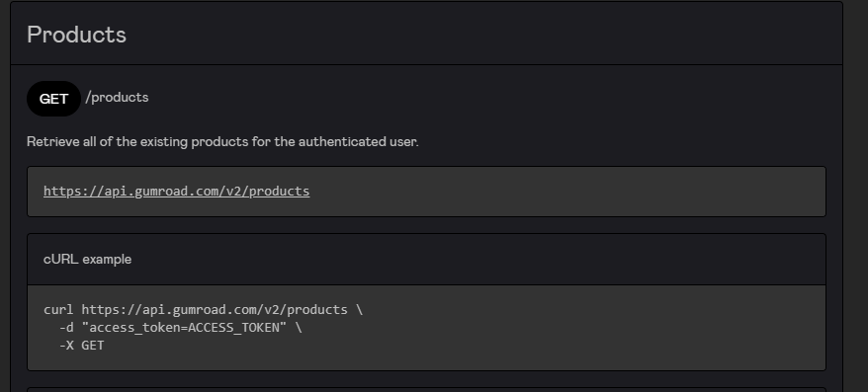Click the backslash after the curl products URL

[359, 310]
